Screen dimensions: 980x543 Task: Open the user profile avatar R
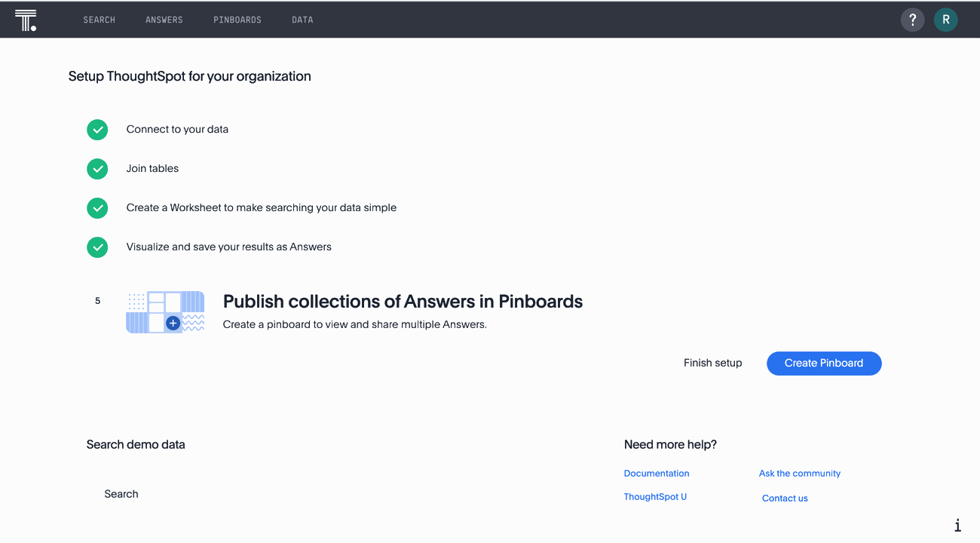click(x=945, y=20)
